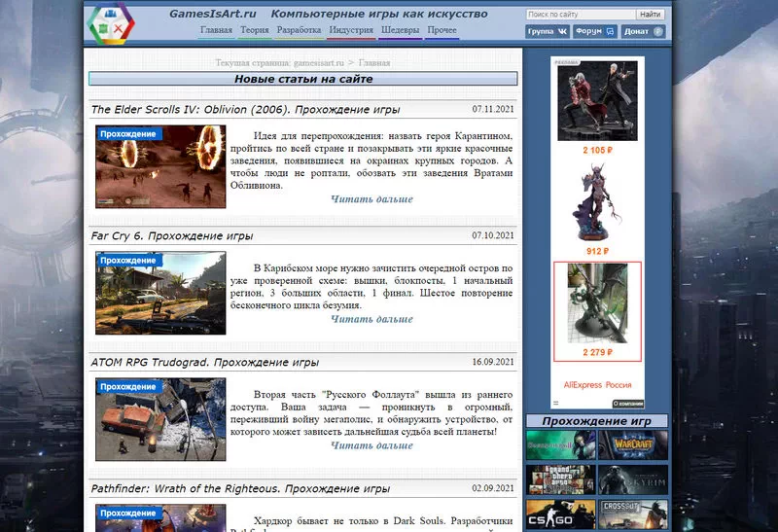Click Прохождение badge on the Oblivion thumbnail
Image resolution: width=778 pixels, height=532 pixels.
(128, 134)
